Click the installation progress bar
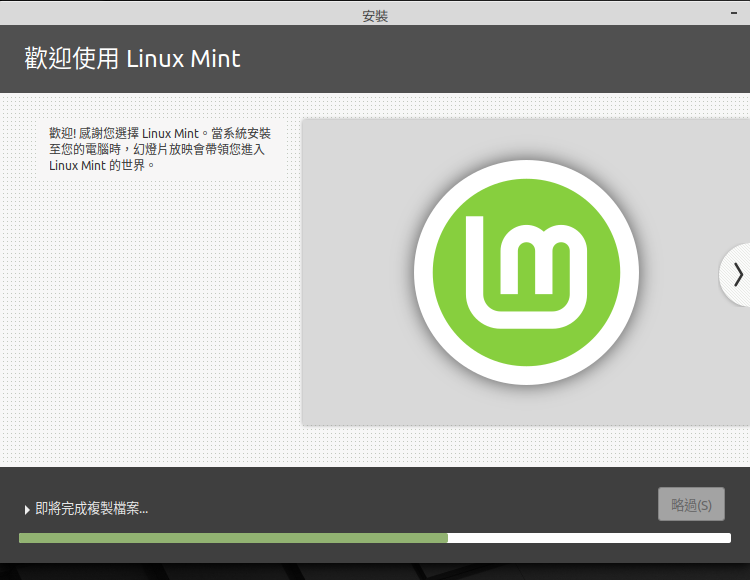 (375, 538)
